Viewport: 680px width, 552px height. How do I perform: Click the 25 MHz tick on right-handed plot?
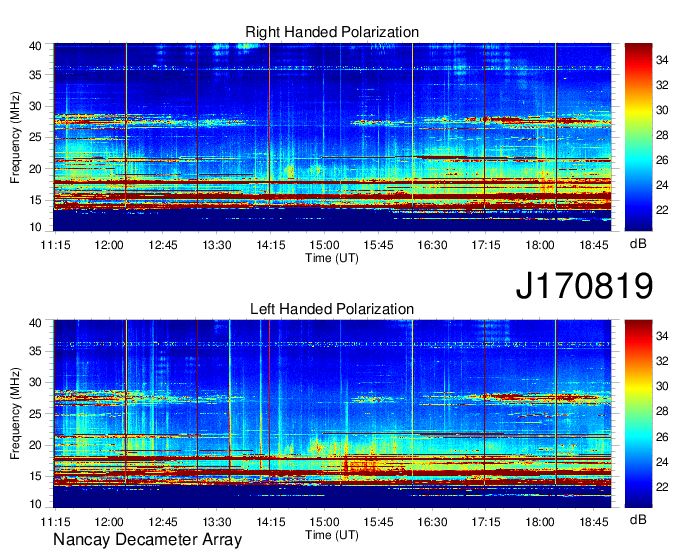pyautogui.click(x=35, y=137)
